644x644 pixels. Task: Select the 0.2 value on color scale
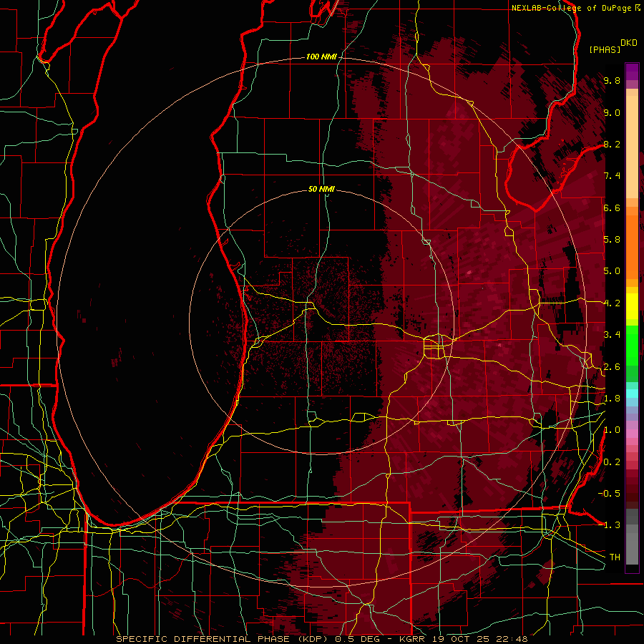(x=612, y=462)
